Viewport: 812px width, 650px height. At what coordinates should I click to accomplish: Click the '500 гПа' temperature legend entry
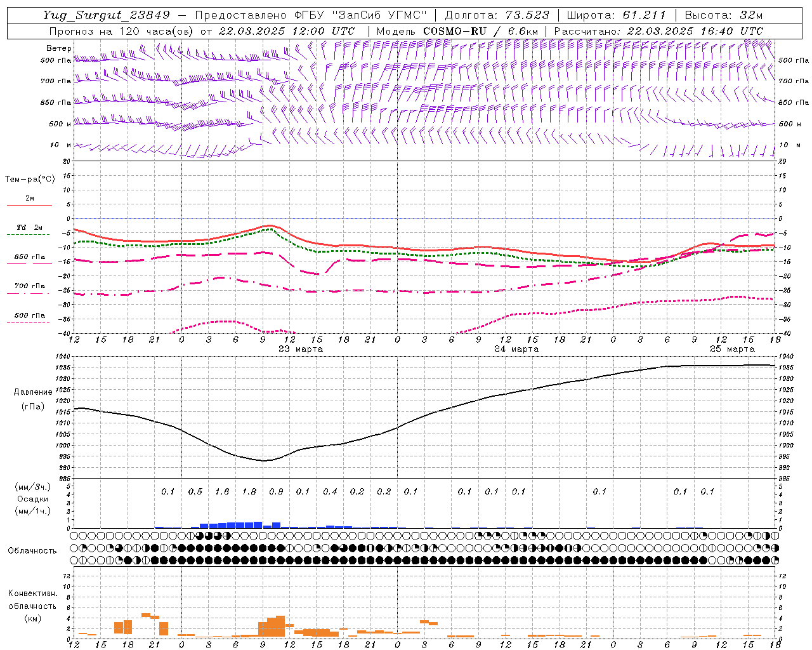point(30,315)
